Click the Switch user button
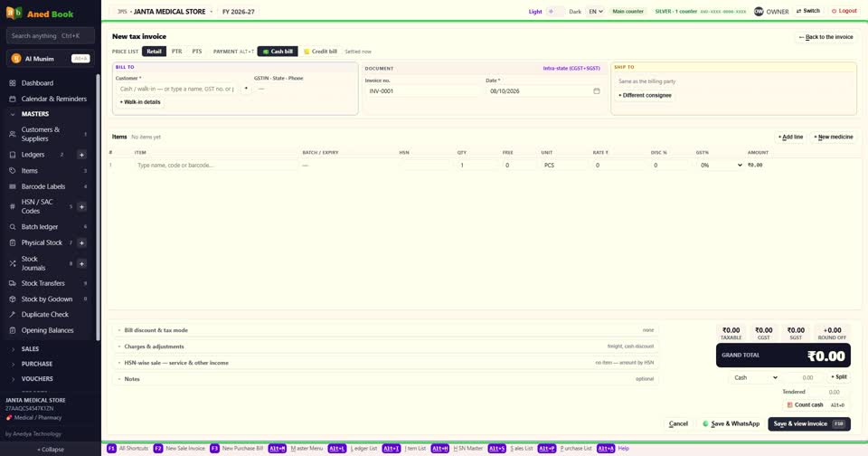The width and height of the screenshot is (868, 456). pos(807,11)
